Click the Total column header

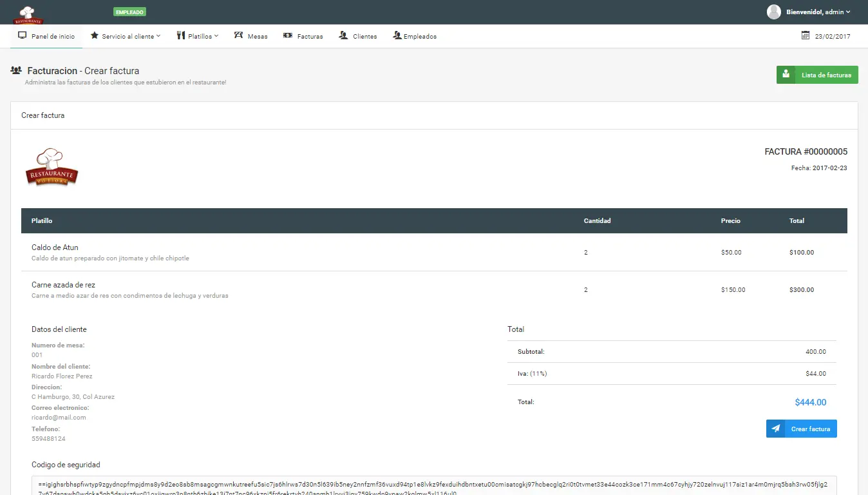tap(797, 220)
